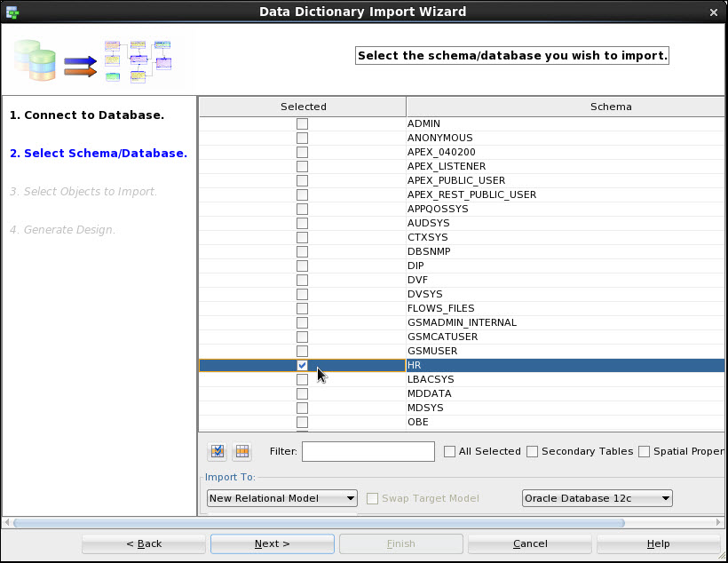
Task: Click the Back button
Action: point(143,543)
